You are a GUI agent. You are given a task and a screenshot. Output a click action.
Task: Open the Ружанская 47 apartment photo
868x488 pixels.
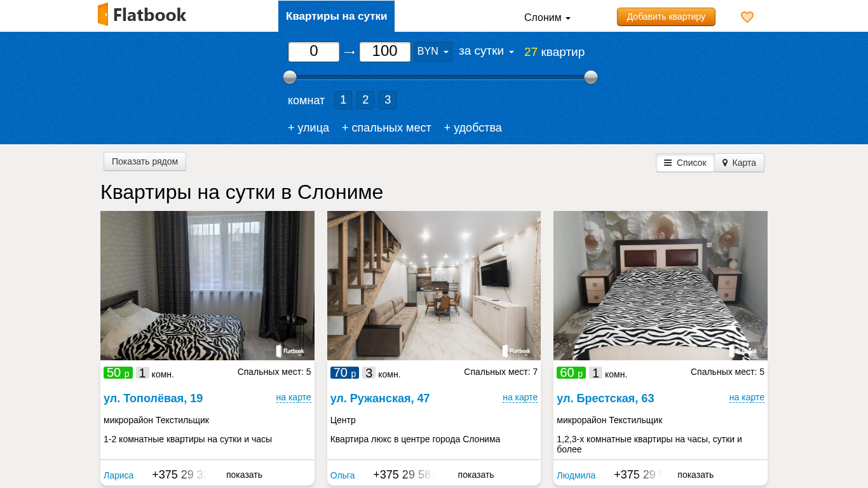tap(434, 285)
